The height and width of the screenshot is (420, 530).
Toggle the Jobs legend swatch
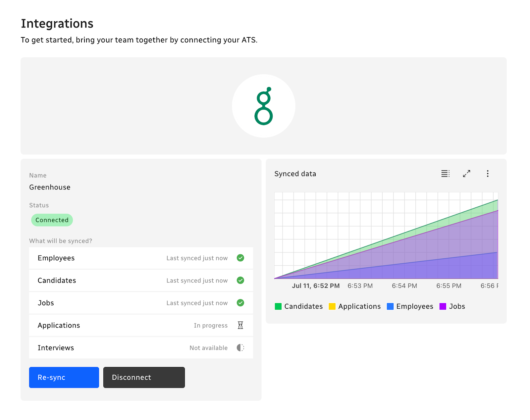point(443,306)
